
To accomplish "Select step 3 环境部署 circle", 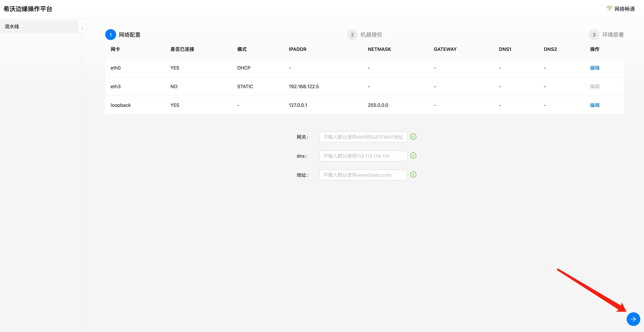I will tap(594, 35).
